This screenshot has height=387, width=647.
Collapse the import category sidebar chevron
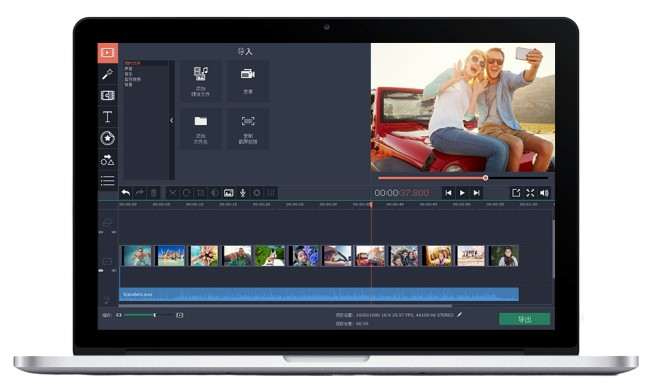pos(172,120)
